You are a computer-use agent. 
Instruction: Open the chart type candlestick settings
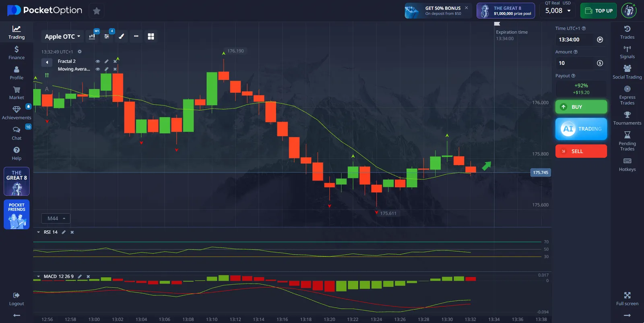point(92,36)
